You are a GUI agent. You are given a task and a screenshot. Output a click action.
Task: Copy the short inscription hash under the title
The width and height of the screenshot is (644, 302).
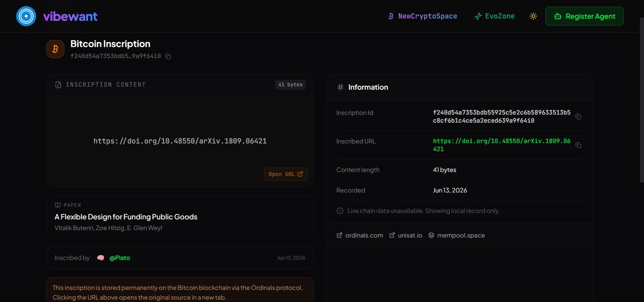tap(168, 56)
